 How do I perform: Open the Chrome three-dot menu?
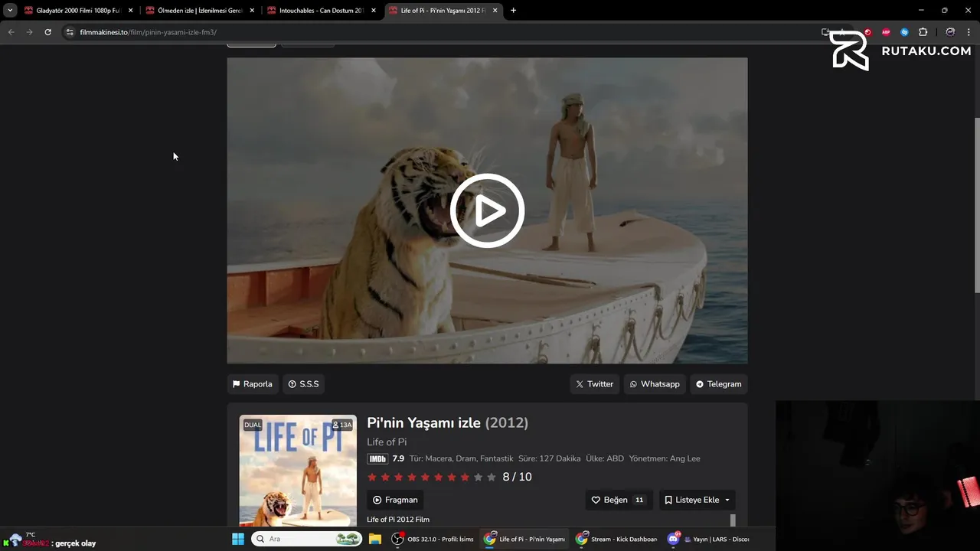(969, 32)
